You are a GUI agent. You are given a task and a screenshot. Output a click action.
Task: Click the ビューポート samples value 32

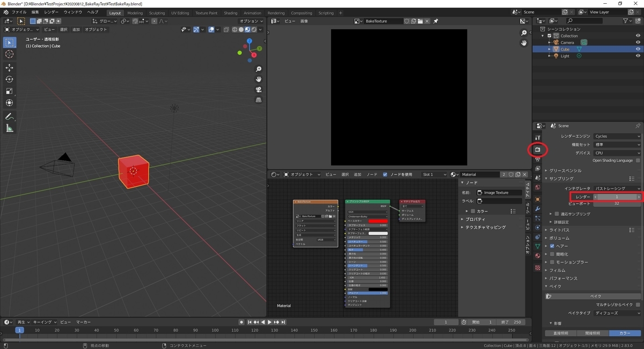617,203
